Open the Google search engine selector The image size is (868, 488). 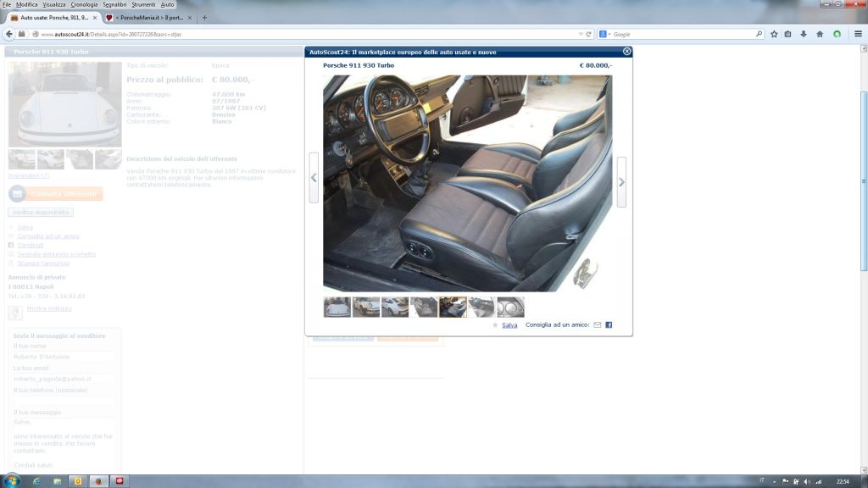click(604, 34)
